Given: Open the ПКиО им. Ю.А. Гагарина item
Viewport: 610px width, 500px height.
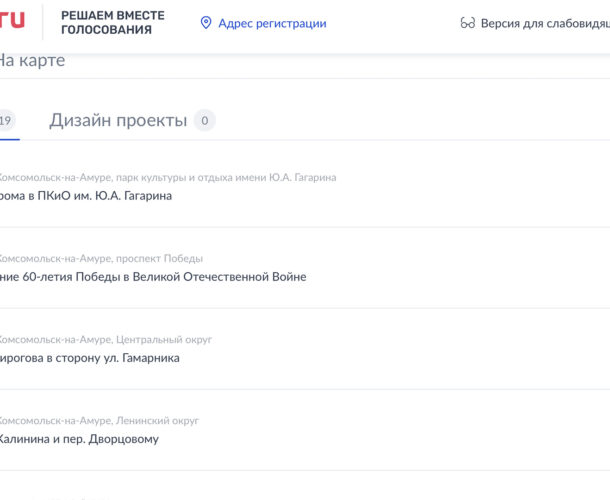Looking at the screenshot, I should (86, 195).
